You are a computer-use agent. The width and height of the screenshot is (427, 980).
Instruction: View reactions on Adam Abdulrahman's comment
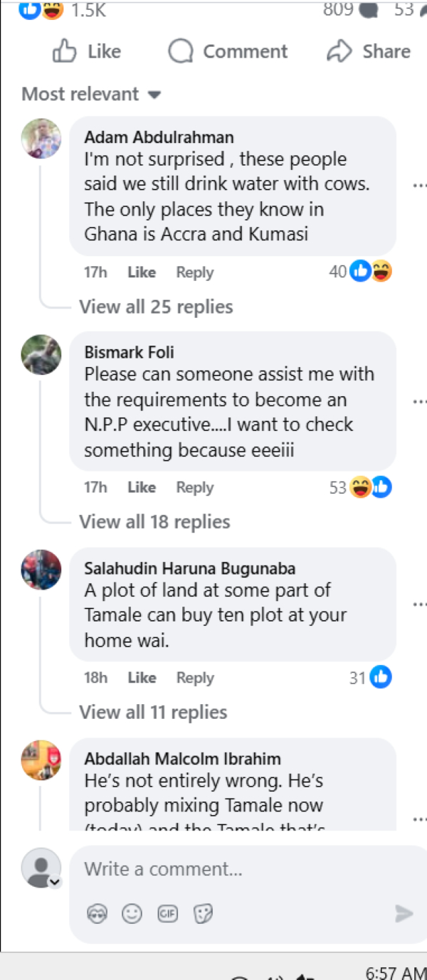[370, 271]
